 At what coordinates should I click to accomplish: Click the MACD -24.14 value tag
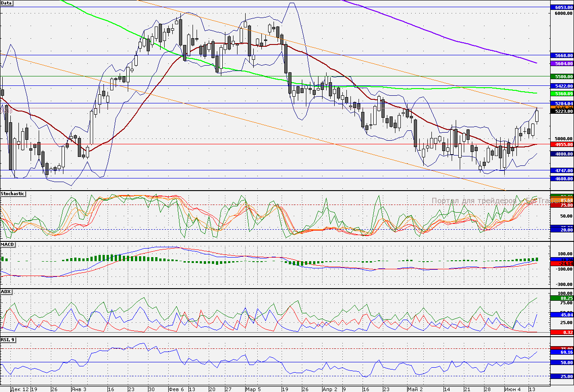click(562, 263)
